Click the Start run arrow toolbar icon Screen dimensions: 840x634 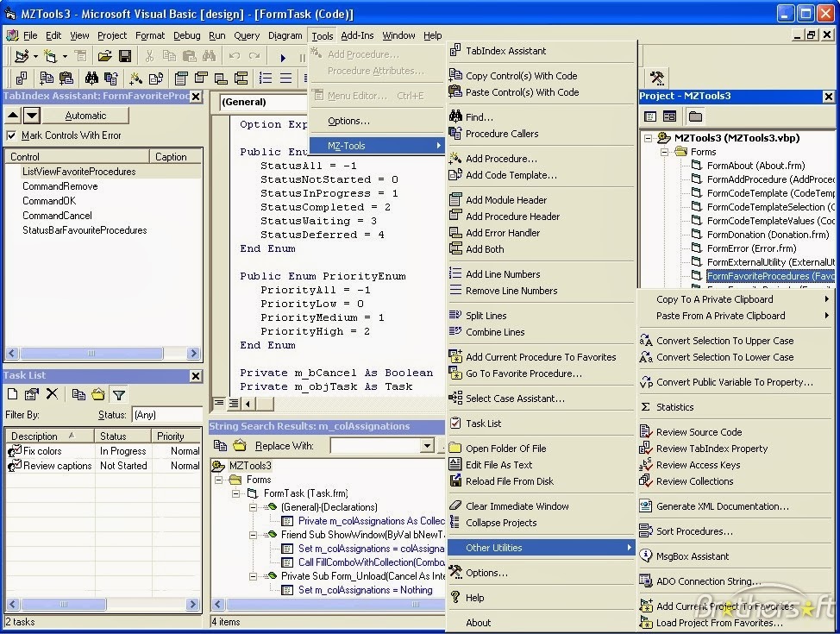click(283, 57)
